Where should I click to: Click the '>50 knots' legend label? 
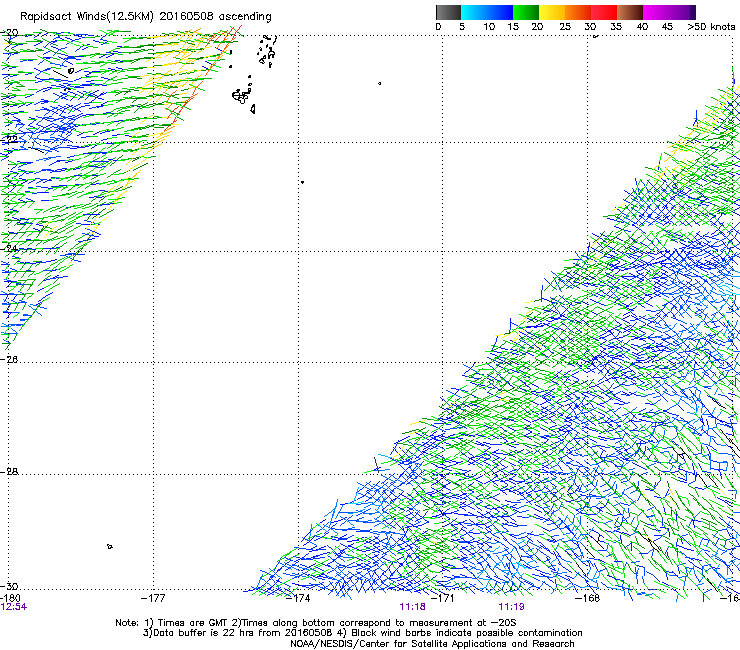click(x=711, y=27)
